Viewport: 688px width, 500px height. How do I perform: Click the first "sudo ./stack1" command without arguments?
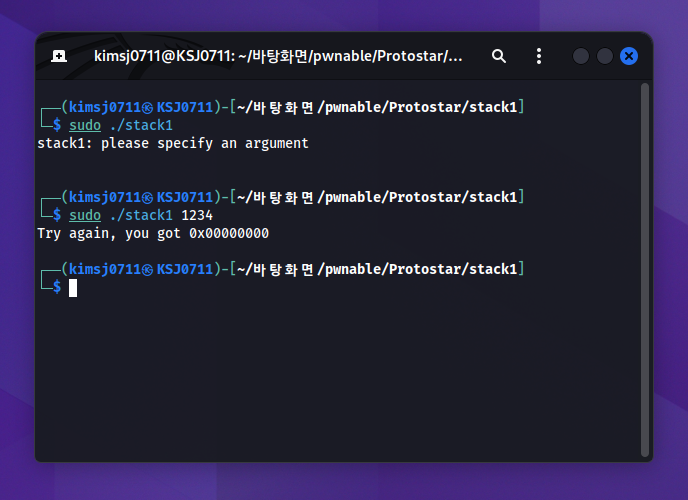pos(121,125)
